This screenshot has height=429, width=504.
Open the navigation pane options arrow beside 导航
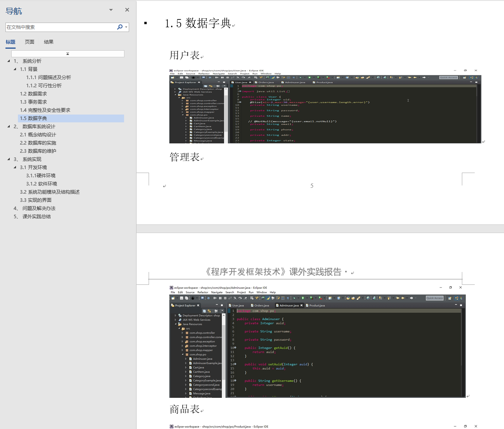[x=111, y=9]
